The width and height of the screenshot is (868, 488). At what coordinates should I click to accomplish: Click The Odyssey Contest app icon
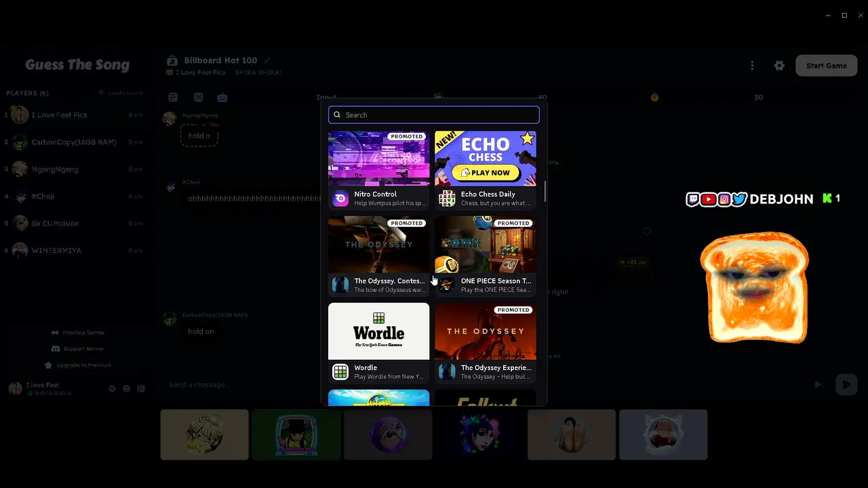point(340,285)
